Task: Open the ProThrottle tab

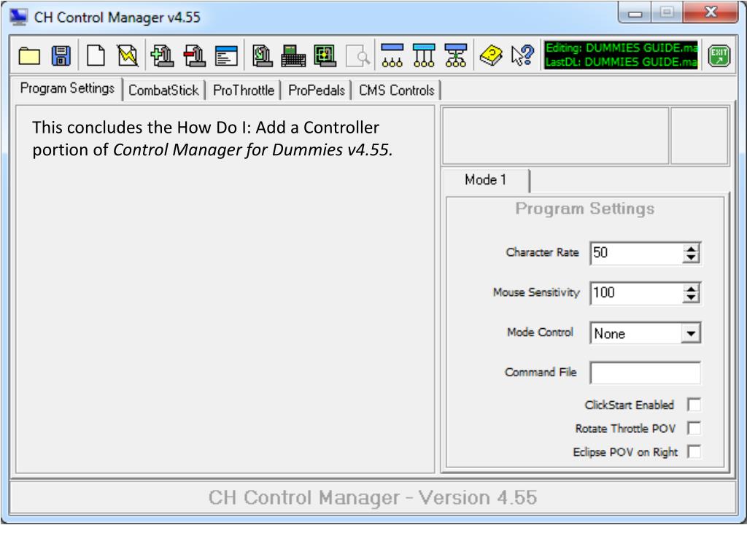Action: [x=244, y=90]
